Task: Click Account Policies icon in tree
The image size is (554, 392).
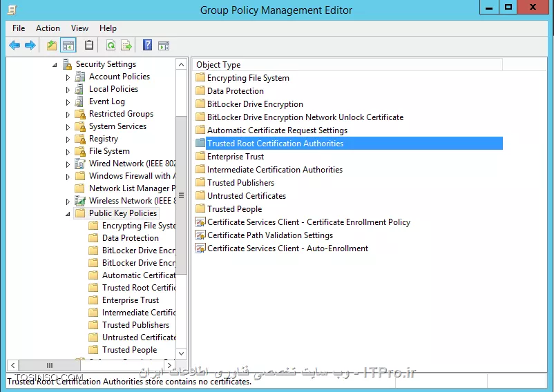Action: click(80, 77)
